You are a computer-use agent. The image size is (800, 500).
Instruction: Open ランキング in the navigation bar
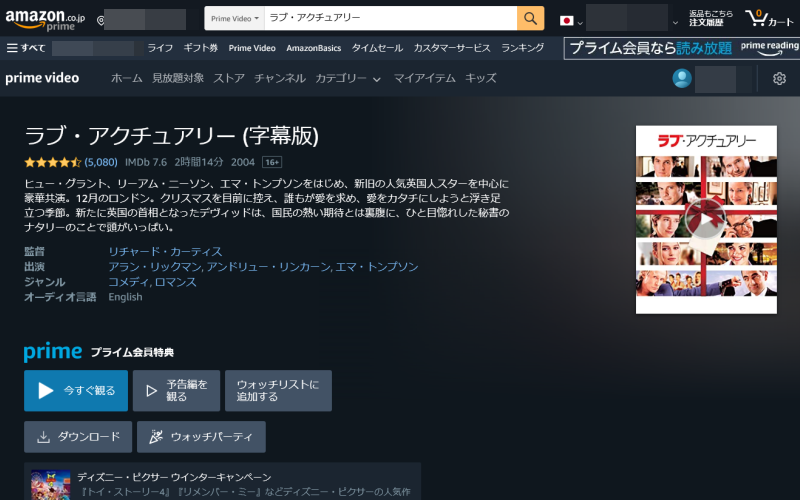(522, 48)
